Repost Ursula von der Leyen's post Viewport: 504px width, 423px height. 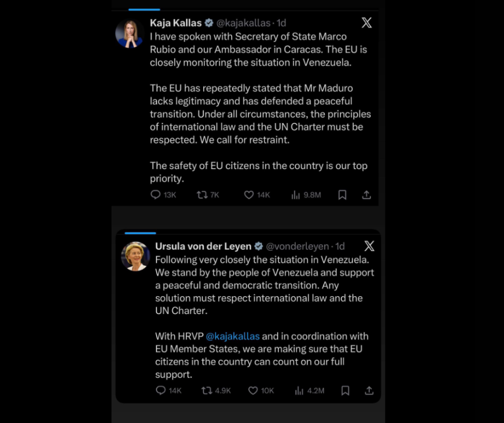206,390
